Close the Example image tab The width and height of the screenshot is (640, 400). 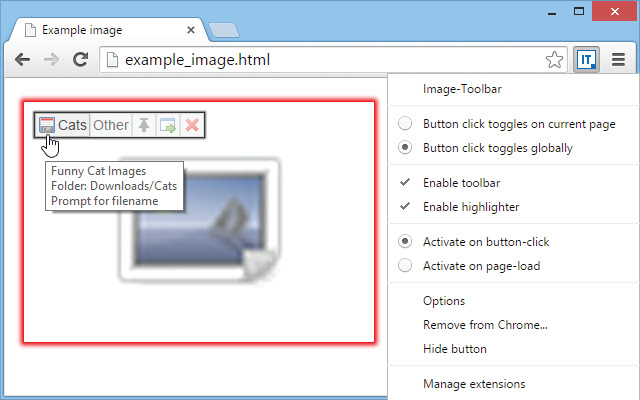[191, 30]
